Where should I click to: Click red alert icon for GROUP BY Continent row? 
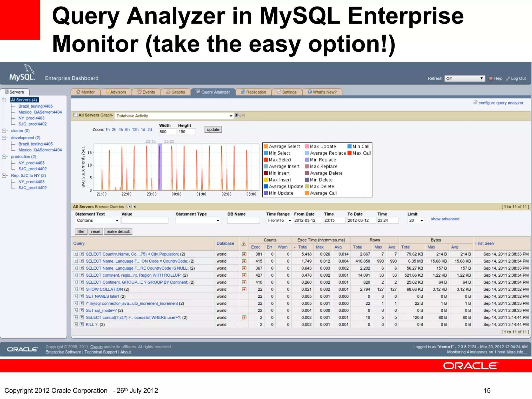point(244,282)
